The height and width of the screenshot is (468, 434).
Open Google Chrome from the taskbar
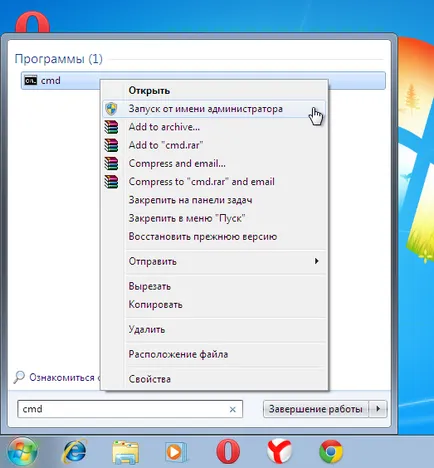point(331,452)
